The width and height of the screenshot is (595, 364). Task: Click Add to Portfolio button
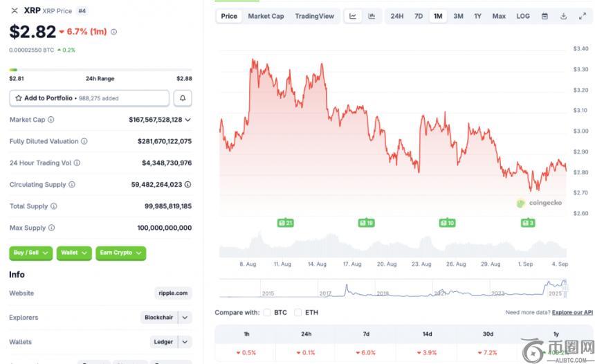pos(89,98)
